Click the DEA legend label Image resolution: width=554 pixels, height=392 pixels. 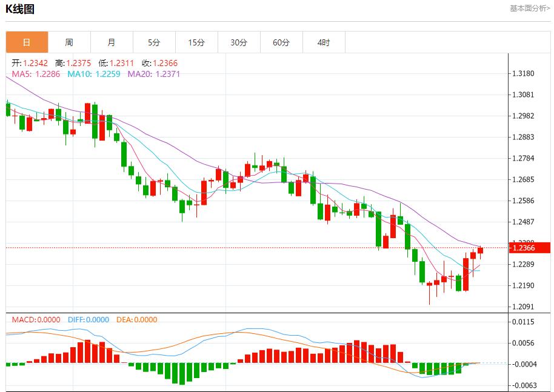pos(136,319)
